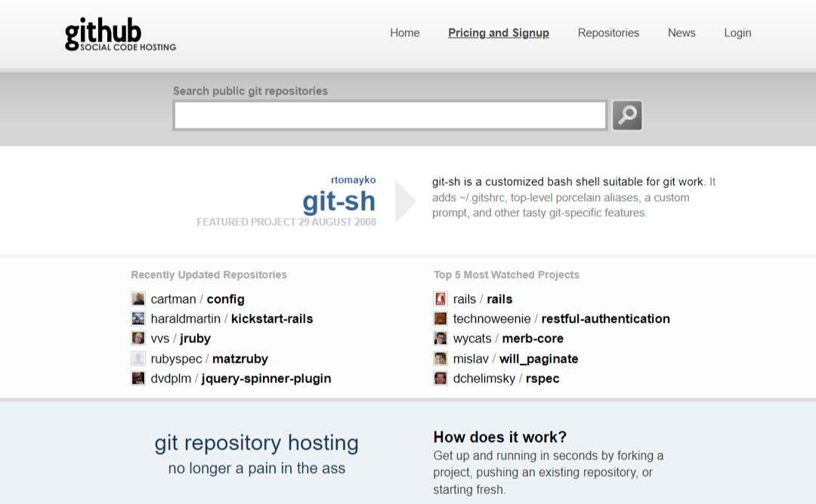The width and height of the screenshot is (816, 504).
Task: Click the git-sh description paragraph
Action: coord(574,197)
